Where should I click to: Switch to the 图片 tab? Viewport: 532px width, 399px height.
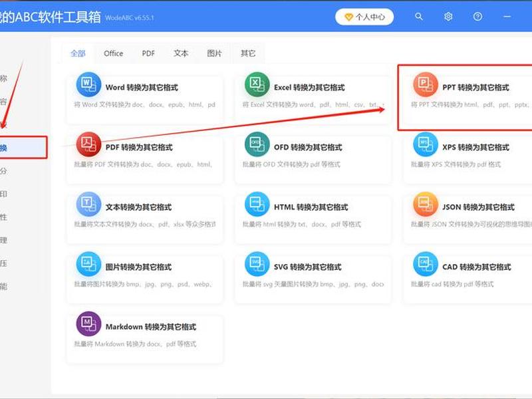(214, 53)
